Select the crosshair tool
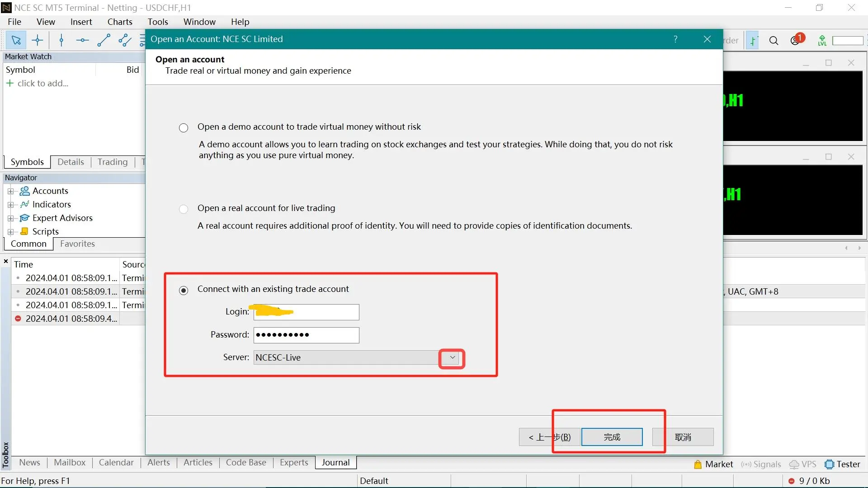This screenshot has width=868, height=488. pyautogui.click(x=38, y=40)
